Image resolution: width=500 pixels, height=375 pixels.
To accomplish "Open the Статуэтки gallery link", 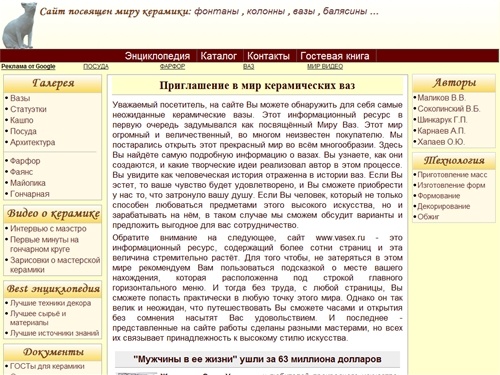I will (28, 109).
